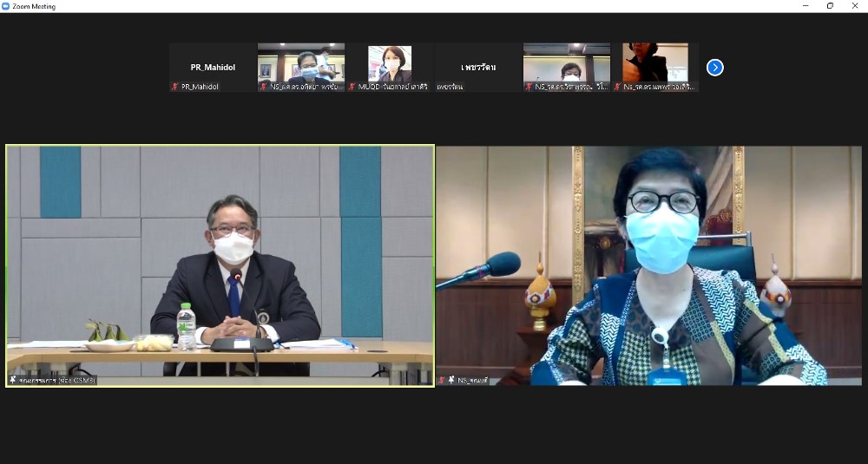Select fifth thumbnail showing office ceiling
The image size is (868, 464).
click(x=567, y=63)
